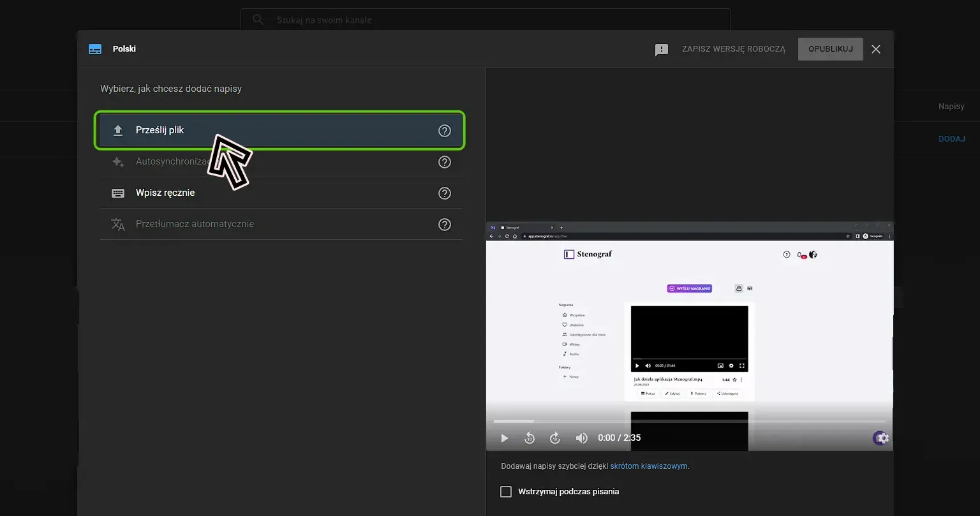Choose Wpisz ręcznie to type subtitles
Screen dimensions: 980x516
pos(281,193)
